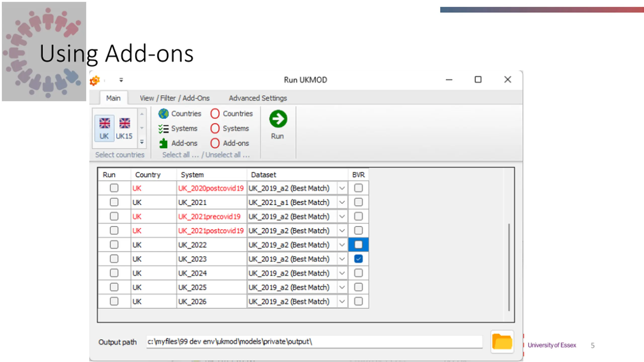Click the Unselect all Systems button
This screenshot has width=644, height=362.
pyautogui.click(x=230, y=129)
